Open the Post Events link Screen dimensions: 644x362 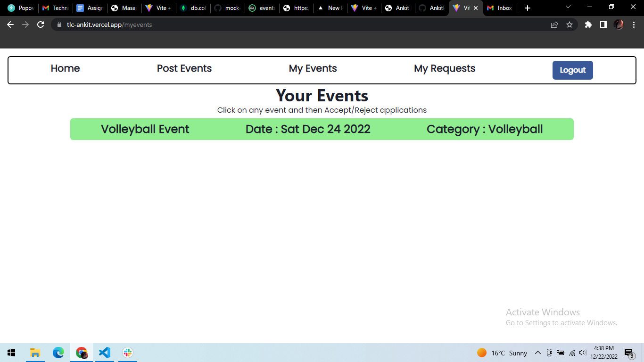tap(184, 68)
